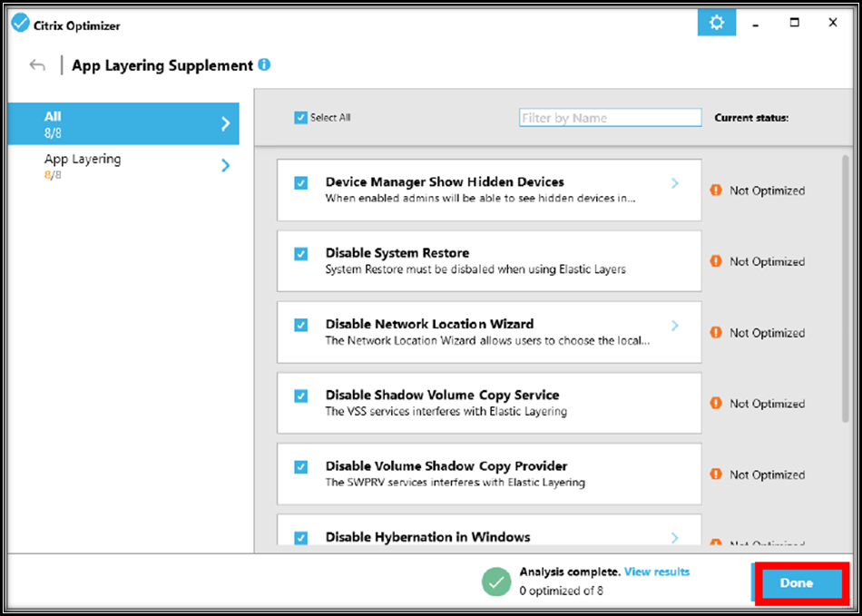
Task: Open the View results link
Action: click(657, 572)
